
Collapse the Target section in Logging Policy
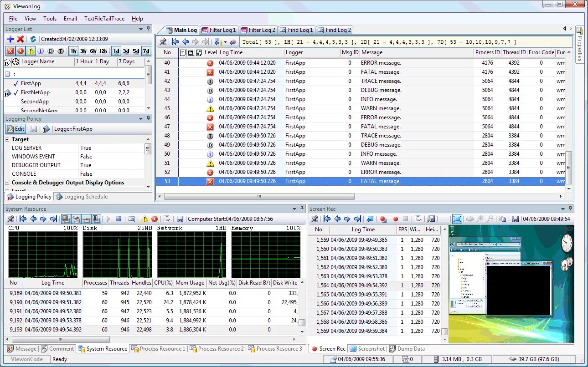(x=7, y=139)
